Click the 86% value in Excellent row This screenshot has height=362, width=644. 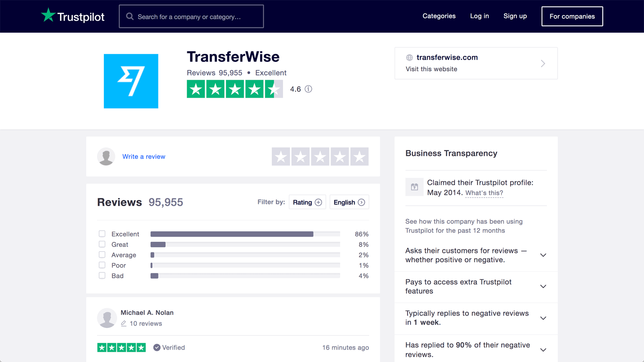coord(361,234)
